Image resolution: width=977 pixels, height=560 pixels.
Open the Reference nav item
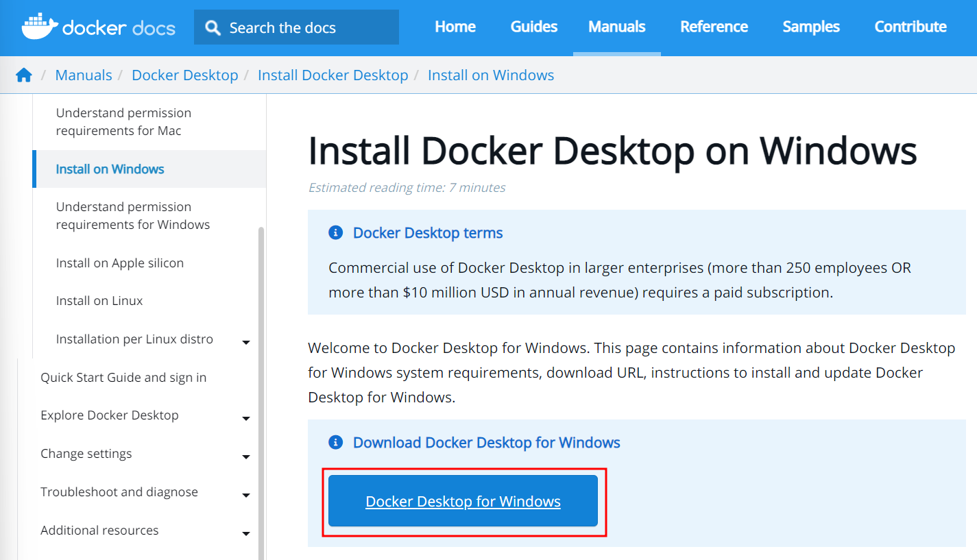click(714, 27)
